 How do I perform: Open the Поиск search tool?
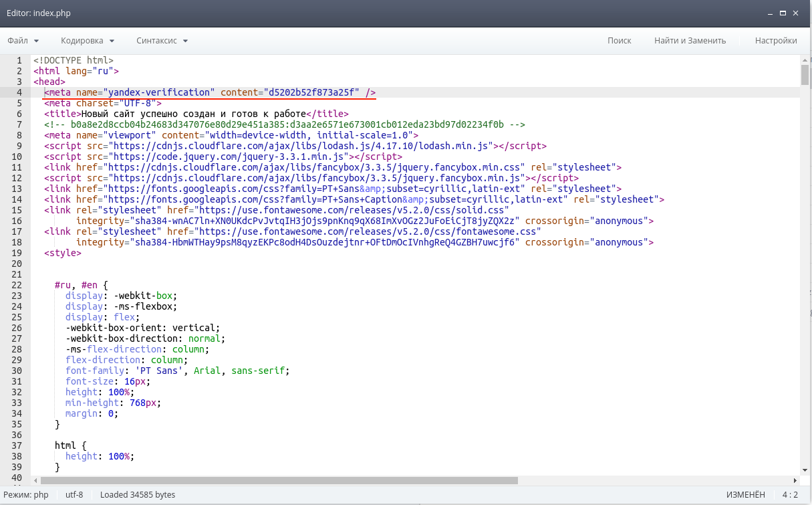click(619, 41)
